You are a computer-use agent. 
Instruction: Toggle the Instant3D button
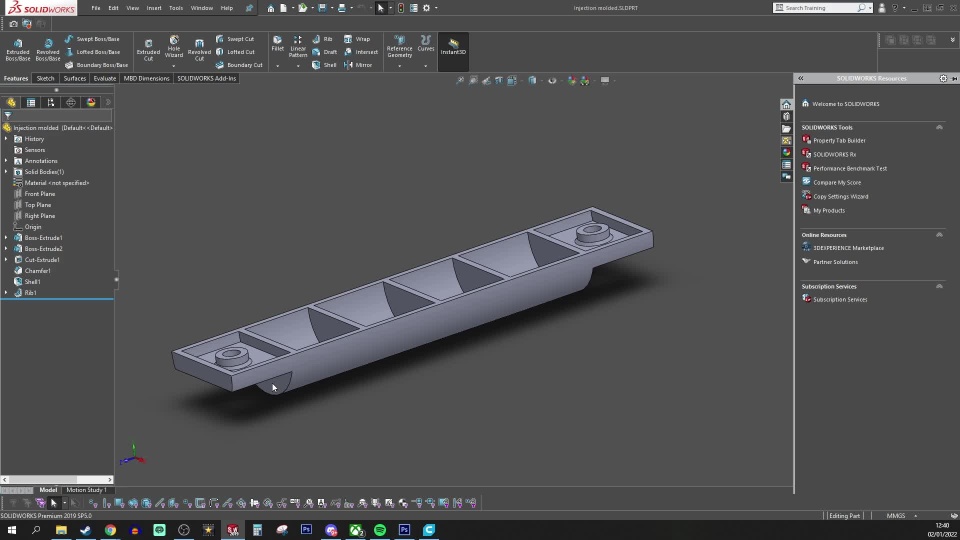pyautogui.click(x=453, y=46)
